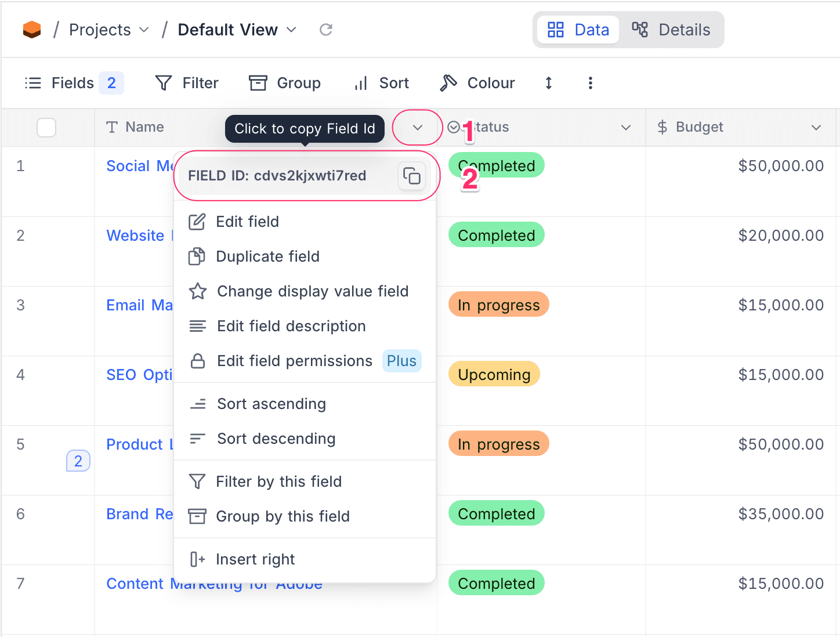
Task: Switch to the Details view toggle
Action: (x=671, y=30)
